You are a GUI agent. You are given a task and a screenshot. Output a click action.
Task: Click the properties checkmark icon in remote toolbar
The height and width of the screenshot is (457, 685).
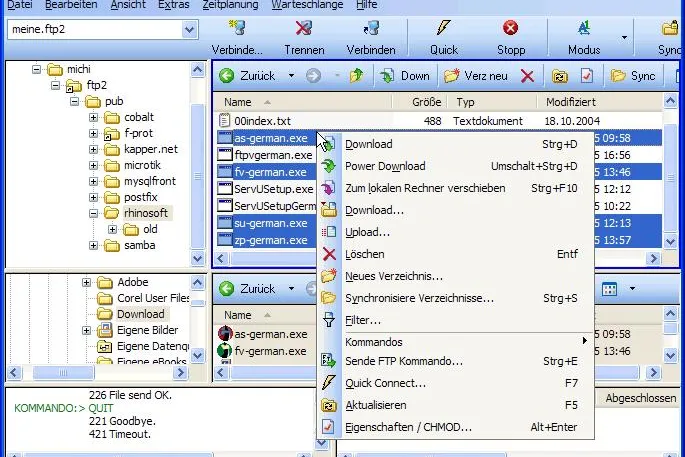coord(587,76)
